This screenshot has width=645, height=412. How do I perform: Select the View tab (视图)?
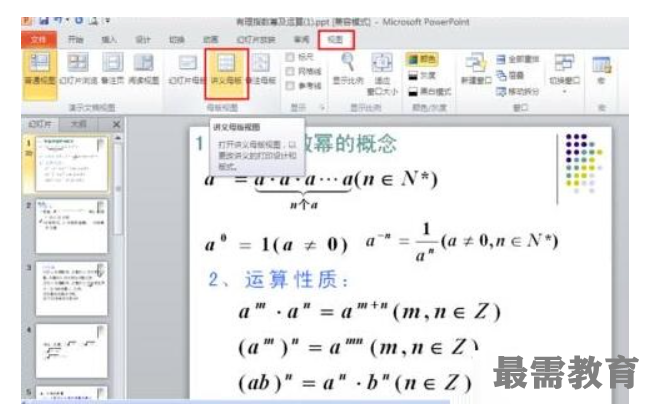click(336, 40)
